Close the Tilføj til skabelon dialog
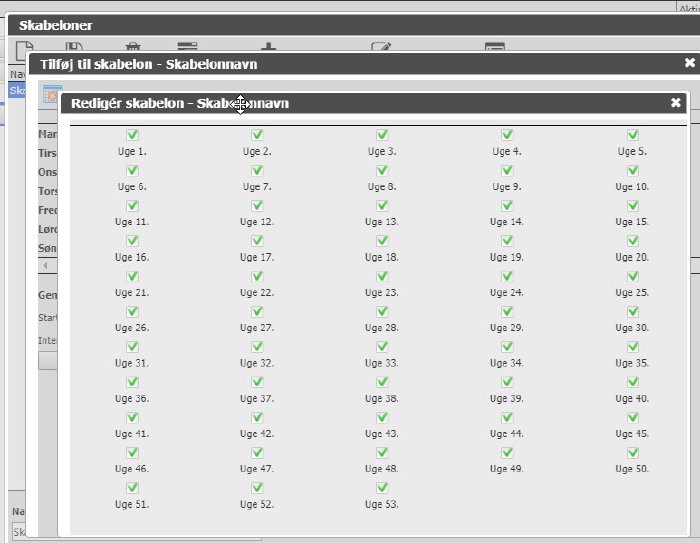This screenshot has height=543, width=700. 689,63
